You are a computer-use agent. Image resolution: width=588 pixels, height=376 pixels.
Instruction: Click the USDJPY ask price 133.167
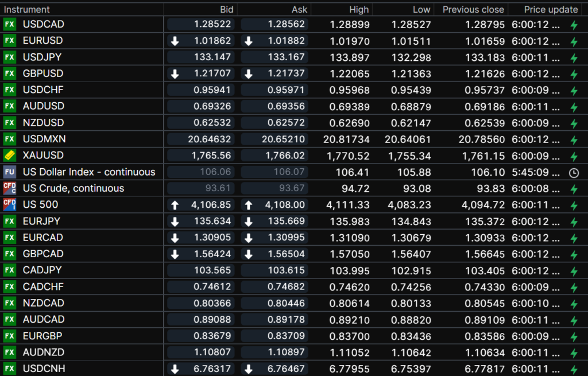tap(286, 57)
